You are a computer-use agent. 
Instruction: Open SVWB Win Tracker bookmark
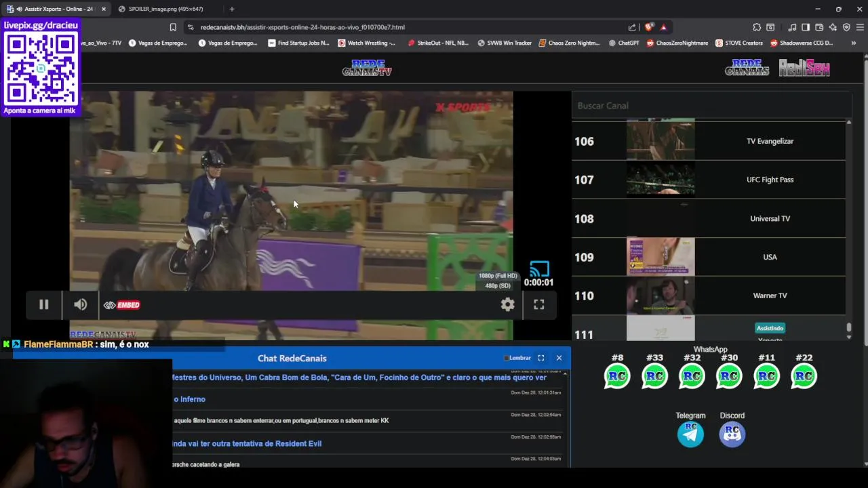pos(505,43)
